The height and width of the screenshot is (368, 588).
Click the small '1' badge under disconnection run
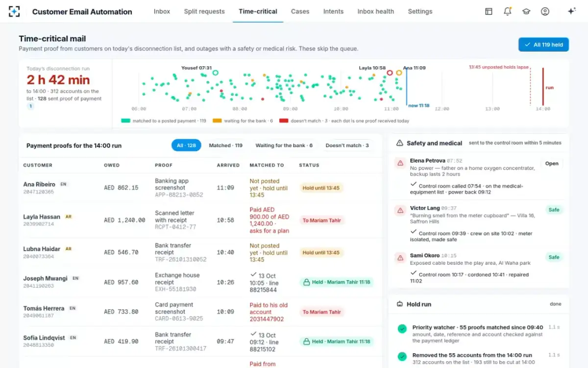point(30,106)
